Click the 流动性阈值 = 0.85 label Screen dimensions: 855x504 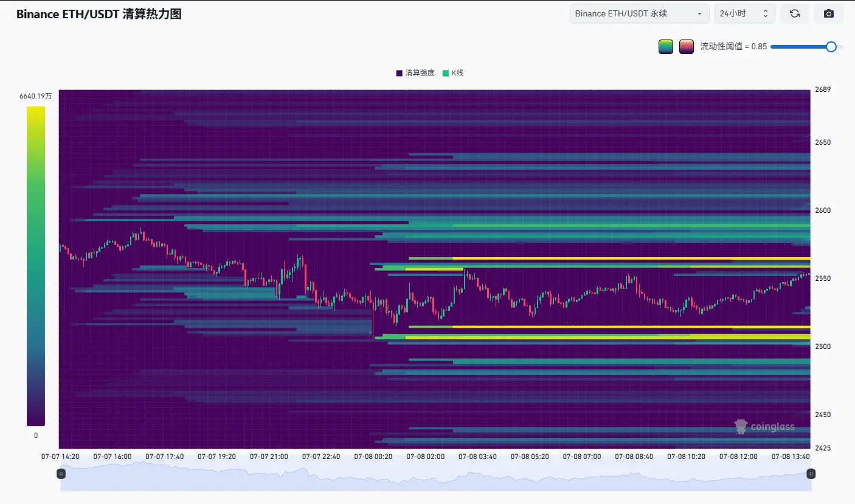point(733,46)
